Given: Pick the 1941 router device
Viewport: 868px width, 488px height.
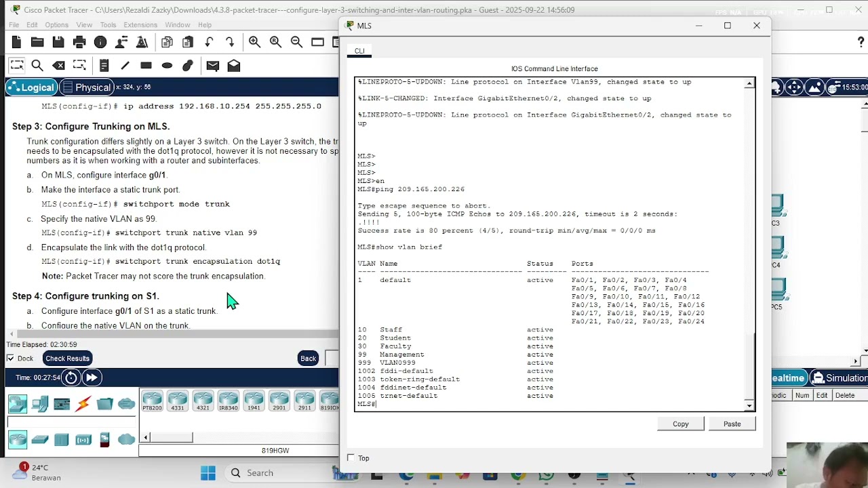Looking at the screenshot, I should [254, 401].
